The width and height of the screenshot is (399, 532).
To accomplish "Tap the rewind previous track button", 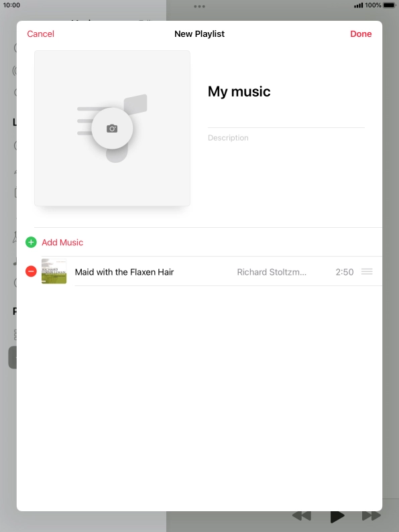I will coord(302,516).
